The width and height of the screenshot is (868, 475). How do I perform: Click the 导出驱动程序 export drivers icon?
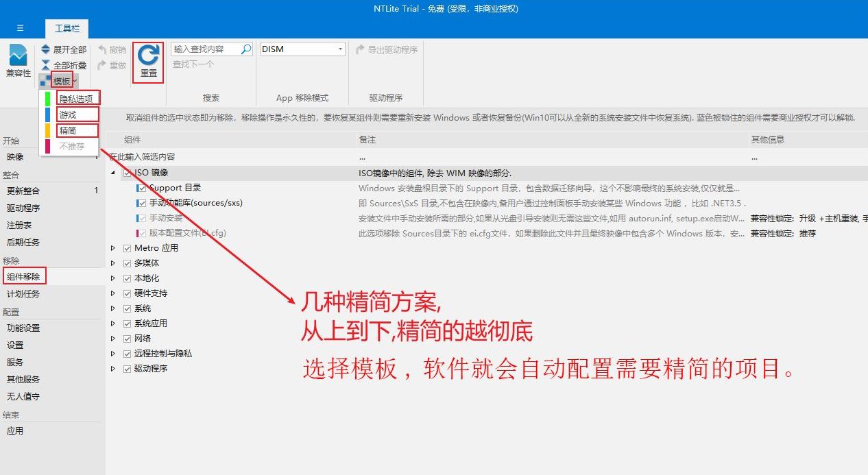tap(361, 49)
